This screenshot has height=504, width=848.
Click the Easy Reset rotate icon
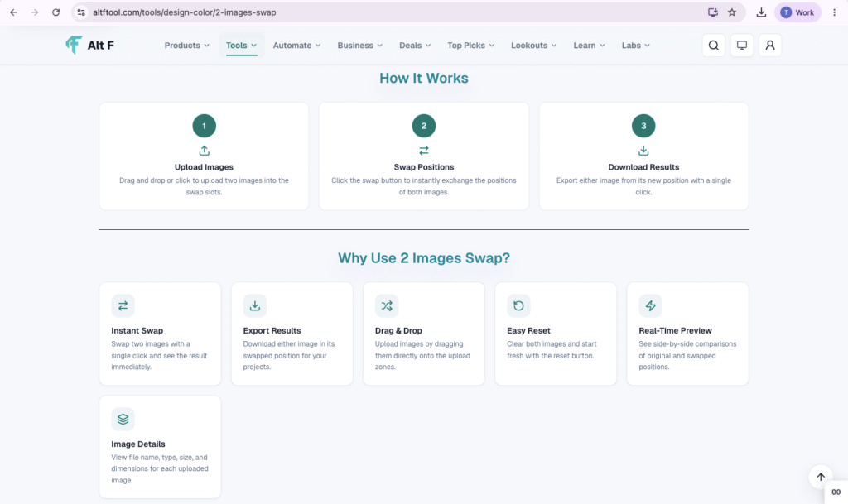pyautogui.click(x=518, y=305)
